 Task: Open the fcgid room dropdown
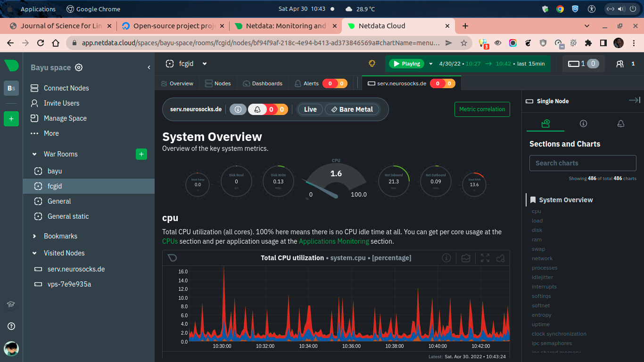[205, 64]
